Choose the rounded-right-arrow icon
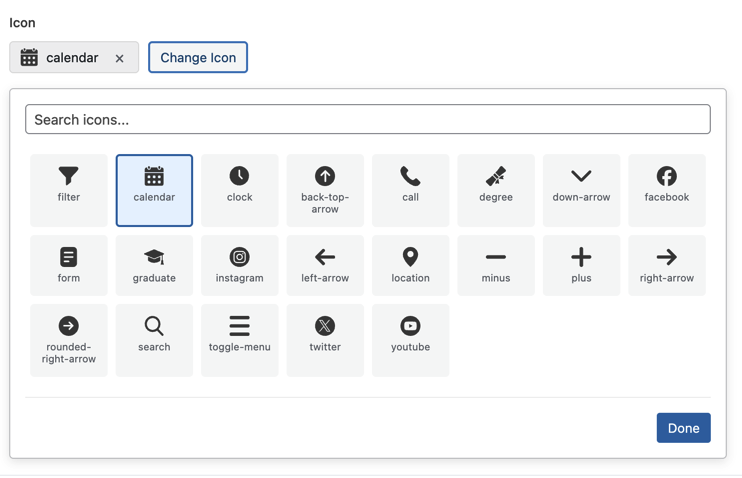This screenshot has height=478, width=742. click(69, 340)
